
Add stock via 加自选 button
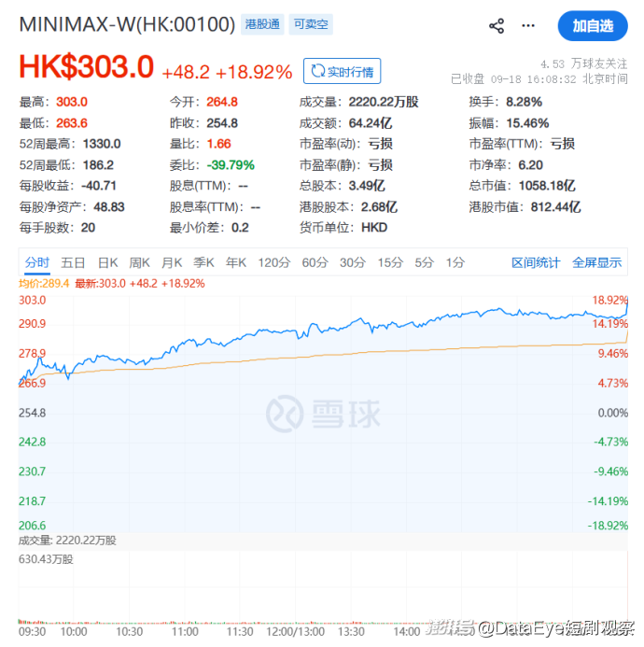tap(593, 26)
